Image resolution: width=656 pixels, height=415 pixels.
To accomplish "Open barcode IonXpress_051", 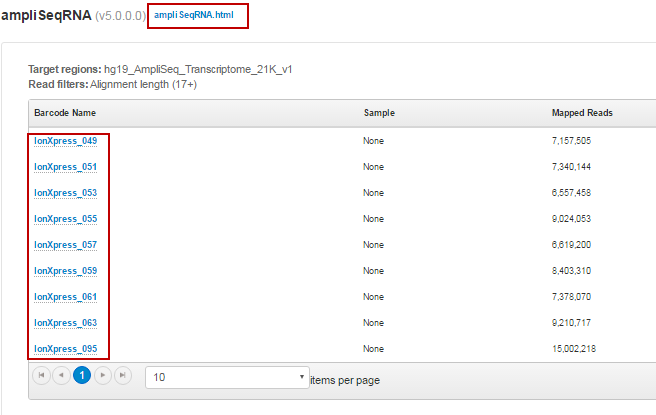I will [65, 167].
